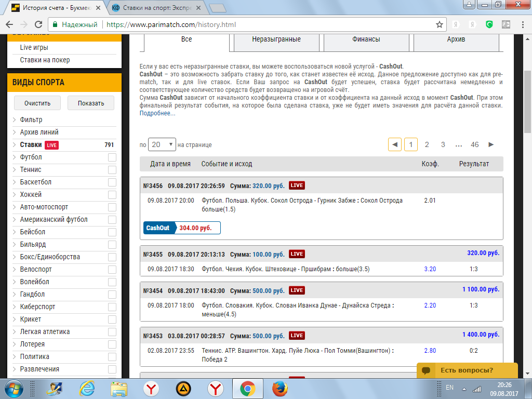Click CashOut 304.00 руб. button

point(182,228)
